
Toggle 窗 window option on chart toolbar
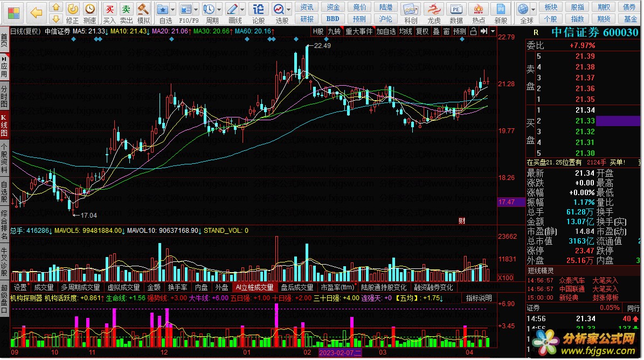pos(446,32)
